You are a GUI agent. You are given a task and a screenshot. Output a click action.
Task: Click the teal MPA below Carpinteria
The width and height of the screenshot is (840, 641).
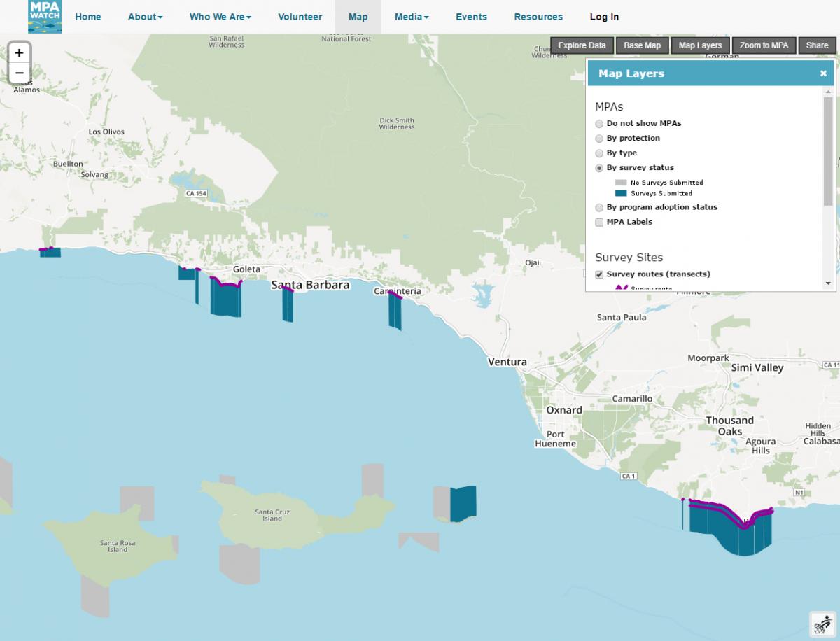tap(395, 311)
